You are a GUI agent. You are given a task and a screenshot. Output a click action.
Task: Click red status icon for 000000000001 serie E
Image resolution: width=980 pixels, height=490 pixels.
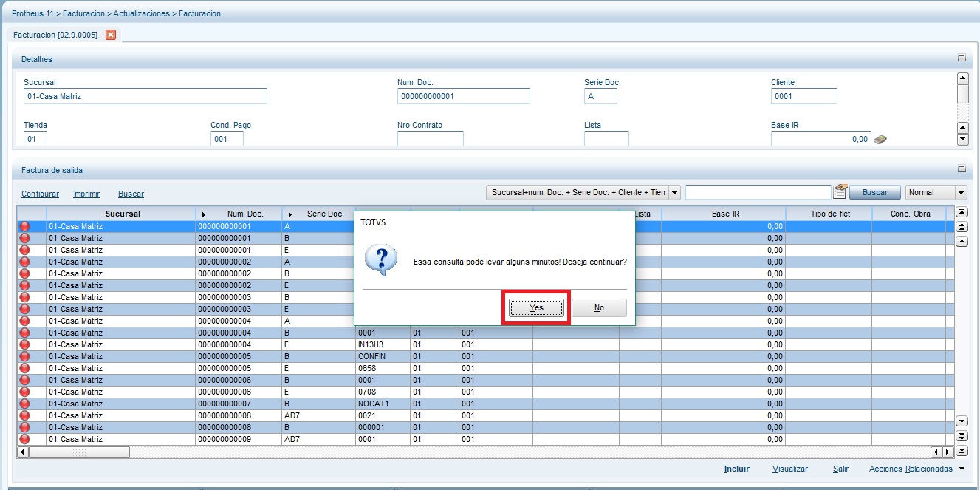(x=24, y=251)
